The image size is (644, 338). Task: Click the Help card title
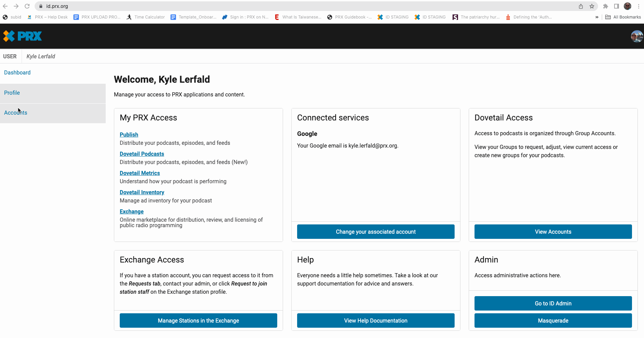pyautogui.click(x=305, y=260)
